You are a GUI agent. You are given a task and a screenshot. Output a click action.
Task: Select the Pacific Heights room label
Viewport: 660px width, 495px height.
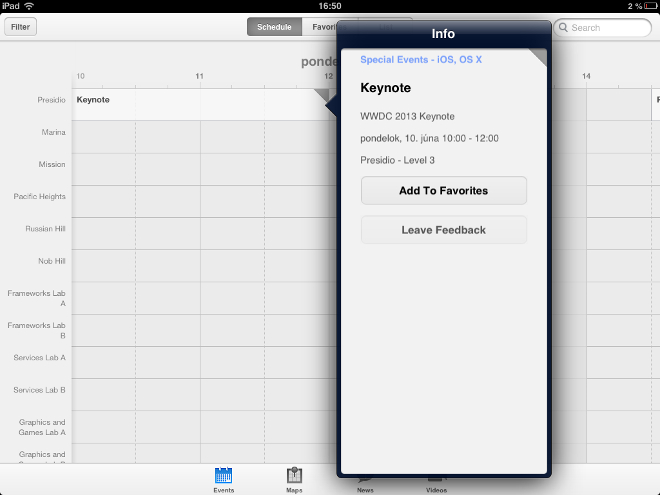[40, 197]
